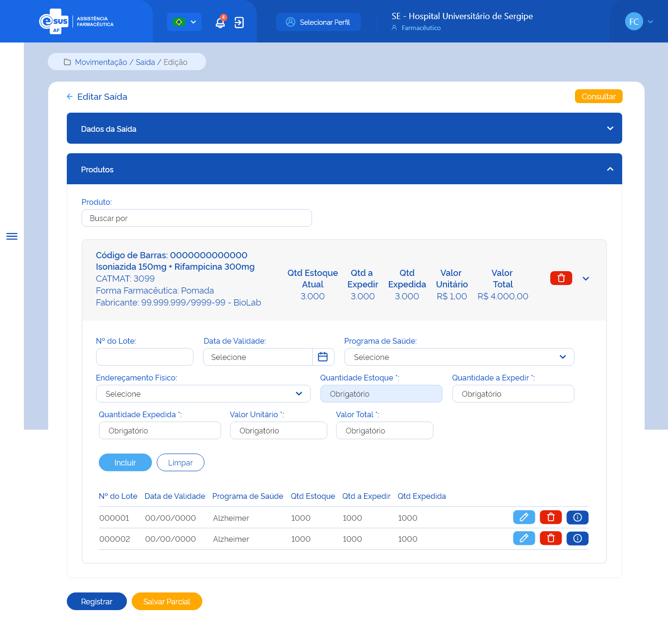
Task: Click the Programa de Saúde column header
Action: [248, 496]
